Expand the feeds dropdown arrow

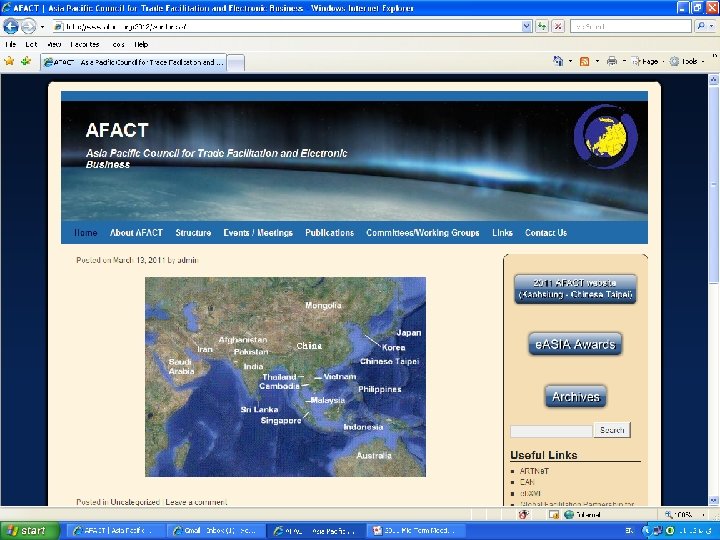[597, 61]
